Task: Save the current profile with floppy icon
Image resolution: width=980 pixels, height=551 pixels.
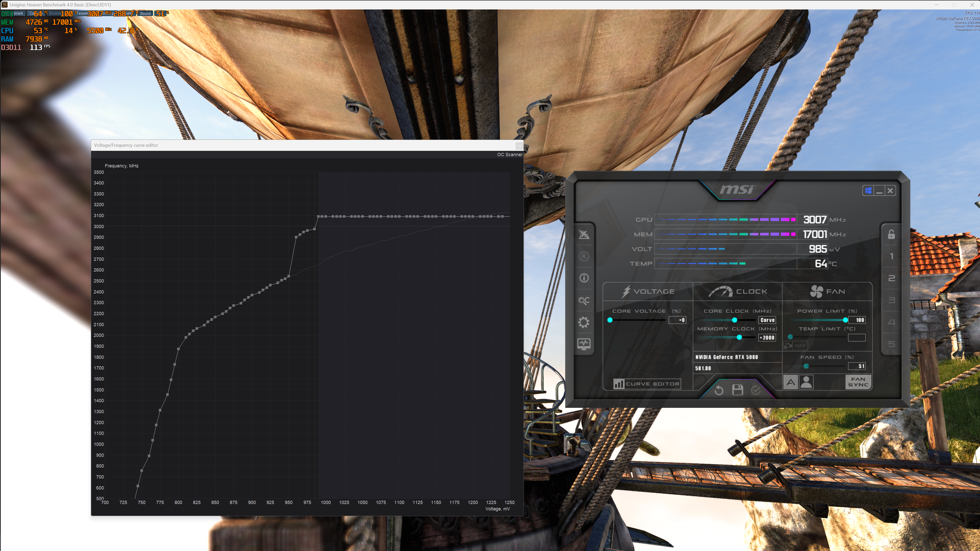Action: tap(738, 390)
